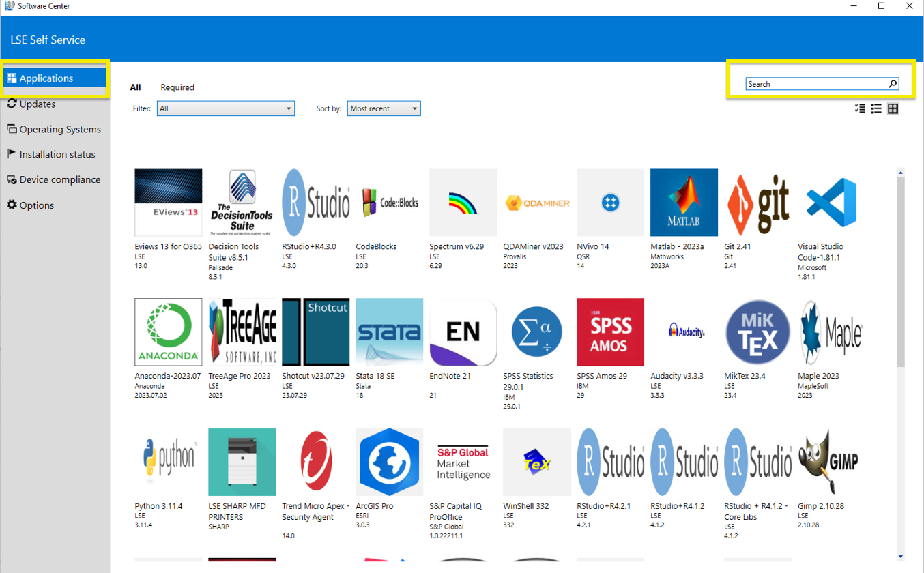Open the ArcGIS Pro application icon
Viewport: 924px width, 573px height.
coord(389,462)
